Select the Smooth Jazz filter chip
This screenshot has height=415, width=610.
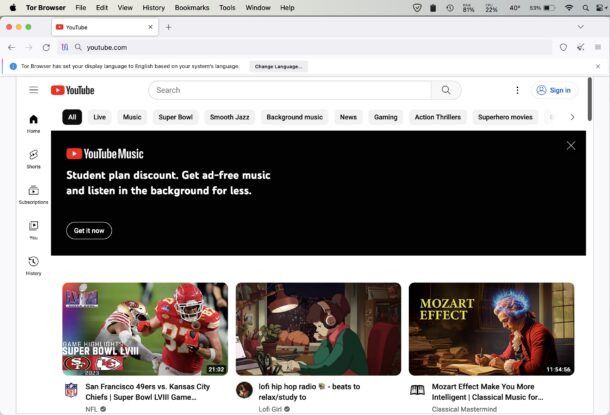tap(229, 117)
